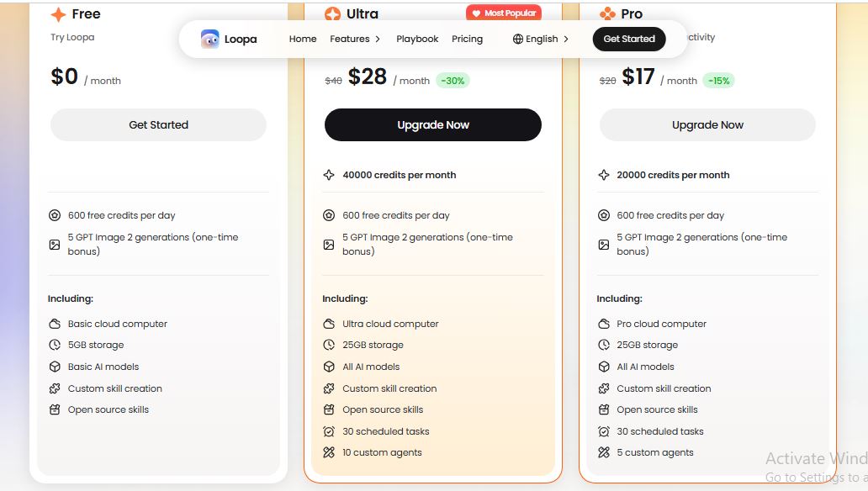Click Upgrade Now on the Ultra plan
This screenshot has width=868, height=491.
click(x=433, y=124)
